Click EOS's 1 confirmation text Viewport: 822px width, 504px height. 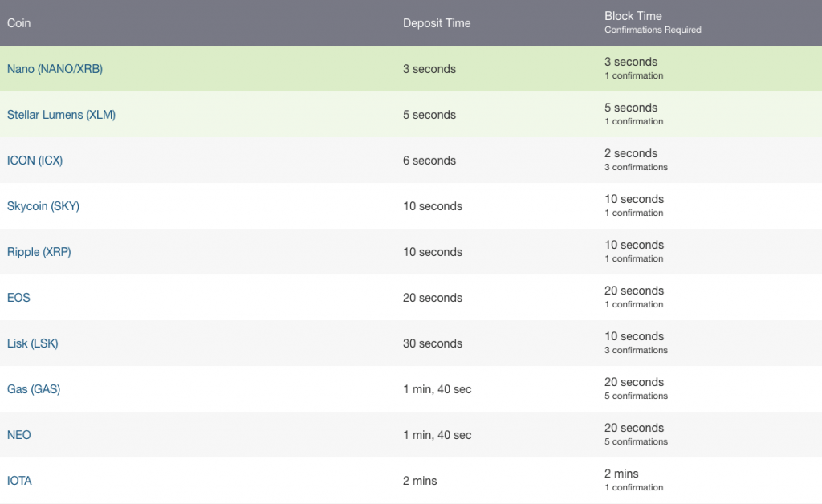634,304
